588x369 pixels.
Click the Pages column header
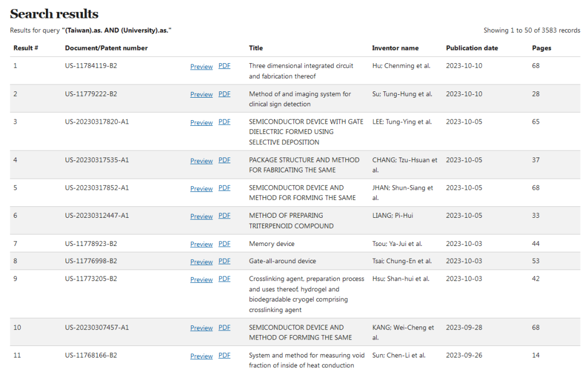541,48
